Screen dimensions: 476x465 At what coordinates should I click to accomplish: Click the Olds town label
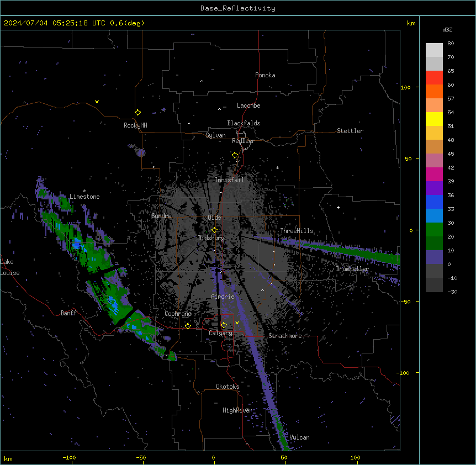tap(214, 218)
